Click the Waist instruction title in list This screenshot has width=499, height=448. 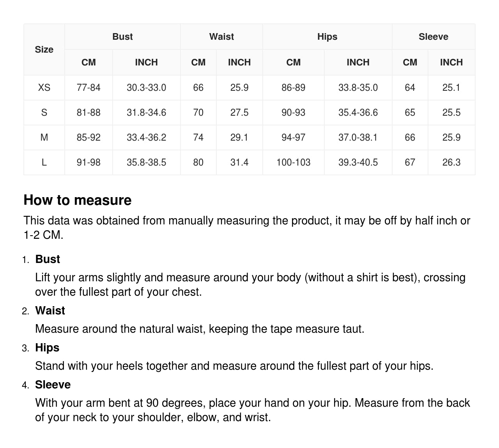[x=50, y=310]
